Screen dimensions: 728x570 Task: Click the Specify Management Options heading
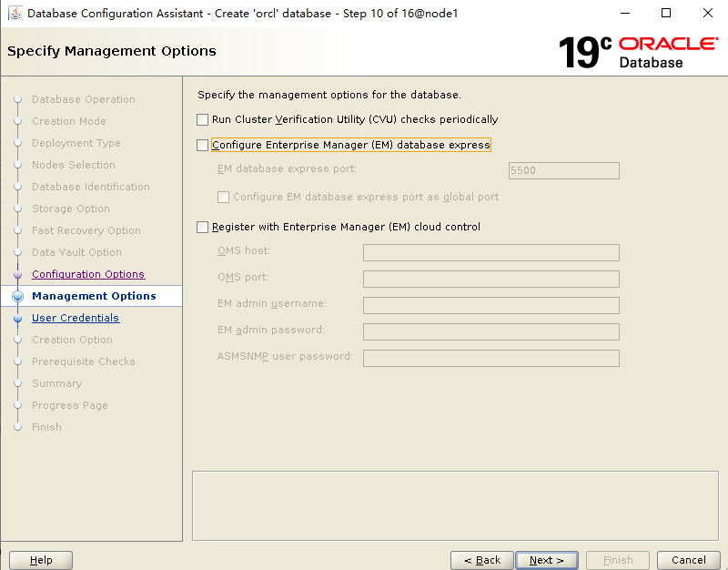111,51
